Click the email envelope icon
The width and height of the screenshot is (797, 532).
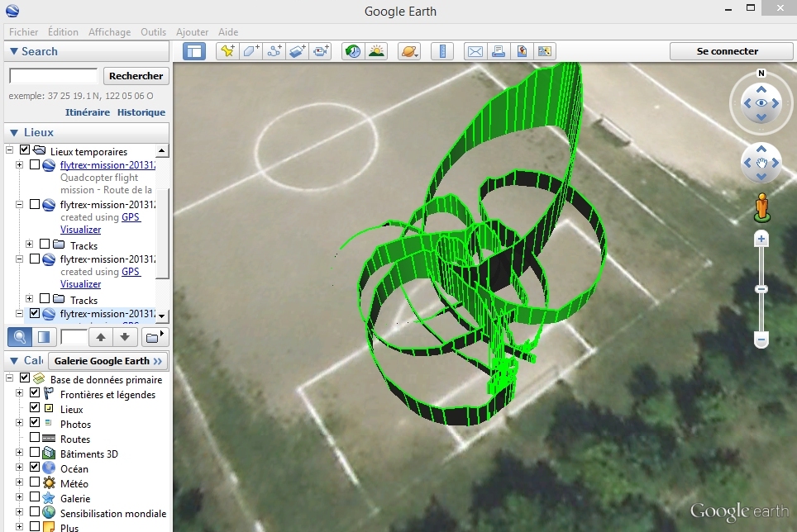click(475, 51)
